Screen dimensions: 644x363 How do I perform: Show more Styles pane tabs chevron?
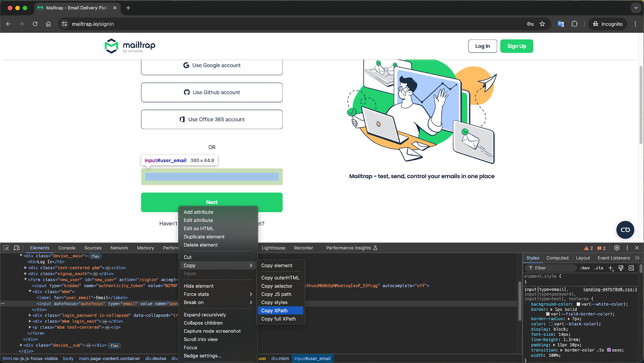[x=637, y=258]
